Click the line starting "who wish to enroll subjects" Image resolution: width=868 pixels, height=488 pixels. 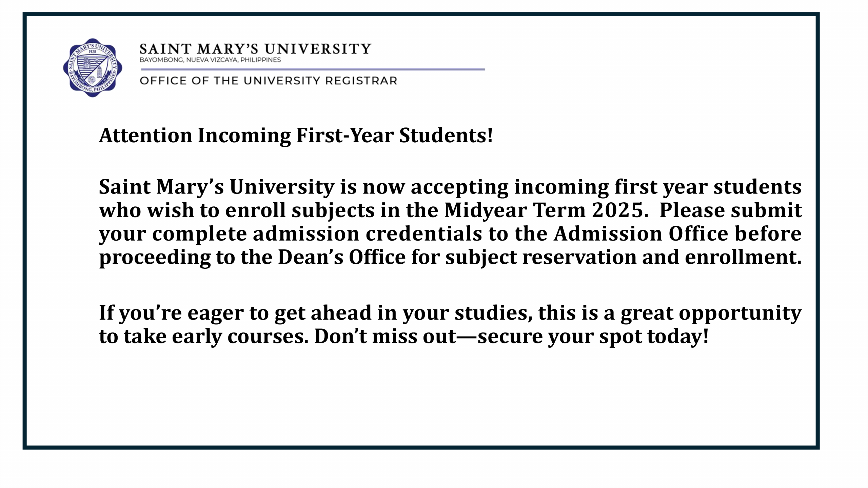450,211
